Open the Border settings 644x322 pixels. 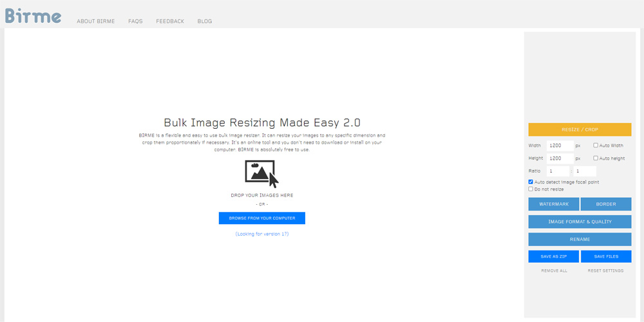(x=606, y=204)
